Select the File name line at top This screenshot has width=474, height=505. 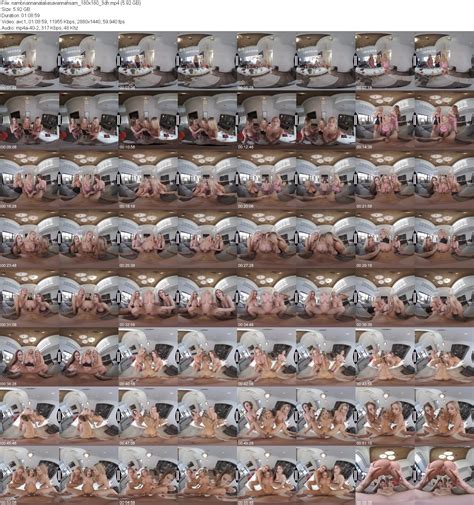pos(70,3)
